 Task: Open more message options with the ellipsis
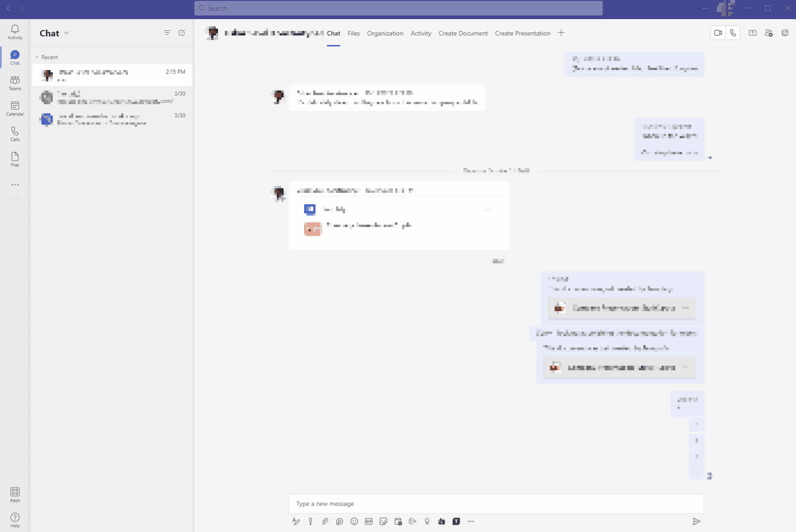(x=471, y=522)
